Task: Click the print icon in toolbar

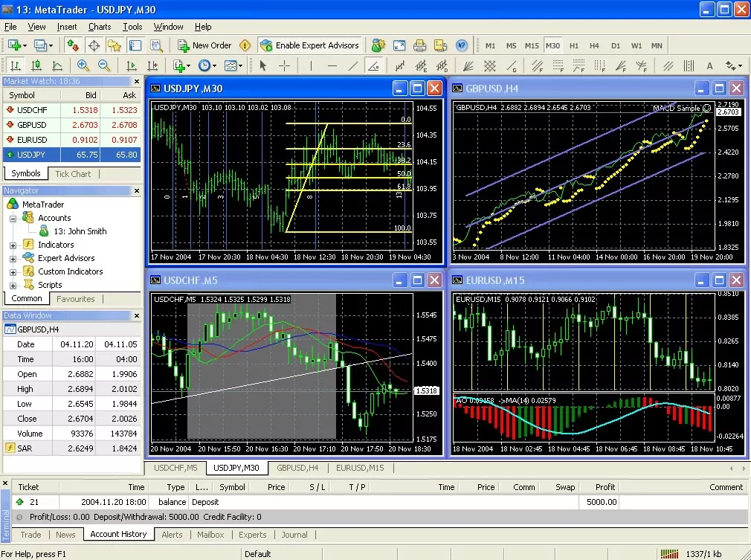Action: tap(419, 45)
